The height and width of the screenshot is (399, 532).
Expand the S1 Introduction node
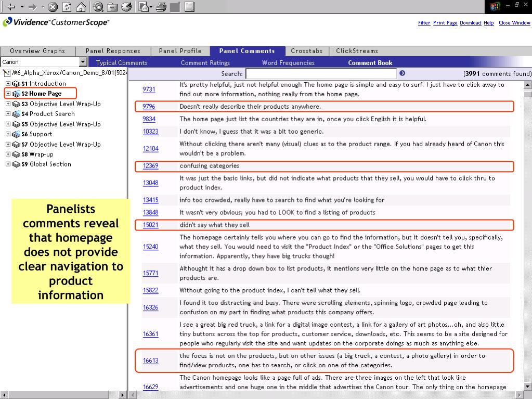point(8,83)
